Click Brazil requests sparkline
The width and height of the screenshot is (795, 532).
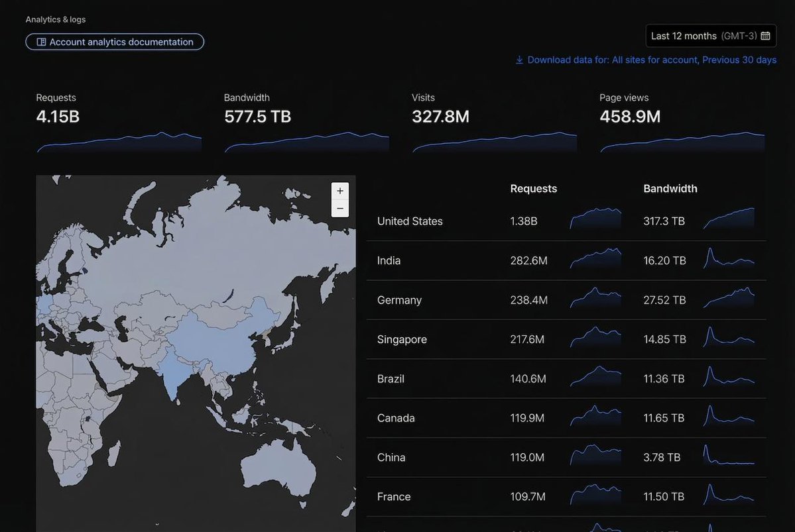click(x=595, y=376)
